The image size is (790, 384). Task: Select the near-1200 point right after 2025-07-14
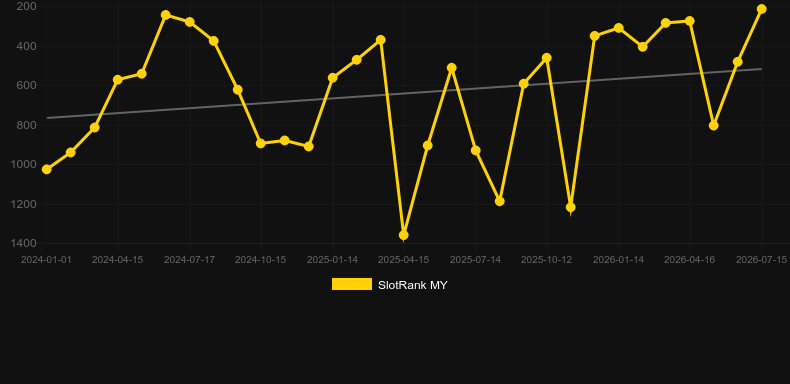click(500, 201)
